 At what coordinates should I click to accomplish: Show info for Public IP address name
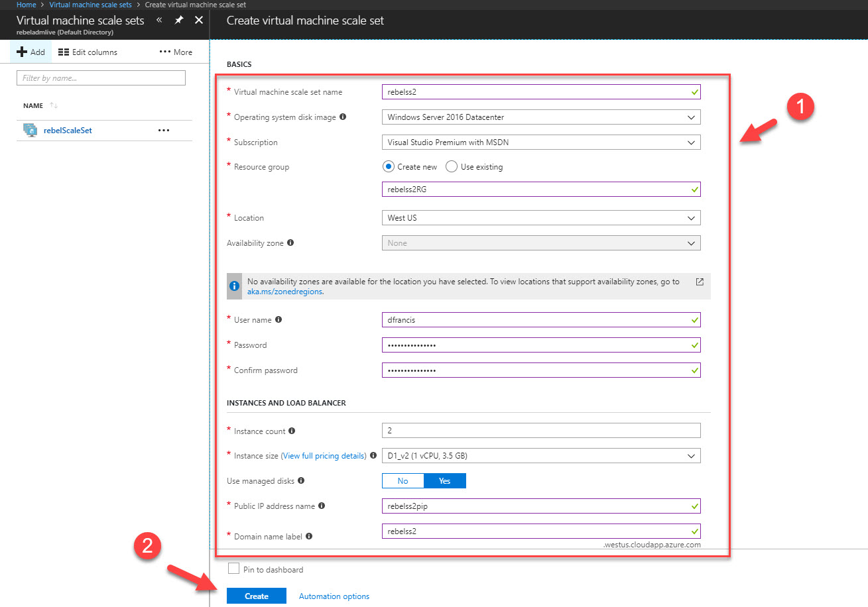322,506
